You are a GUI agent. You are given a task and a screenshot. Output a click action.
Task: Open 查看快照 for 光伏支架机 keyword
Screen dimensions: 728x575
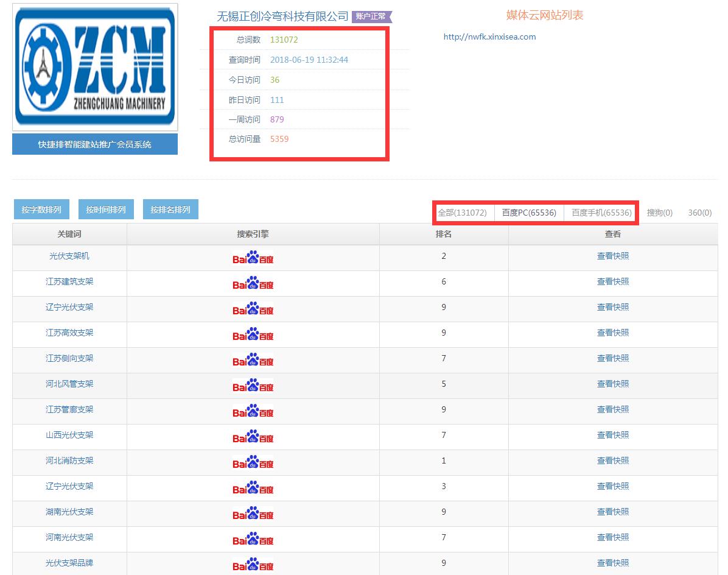(613, 256)
